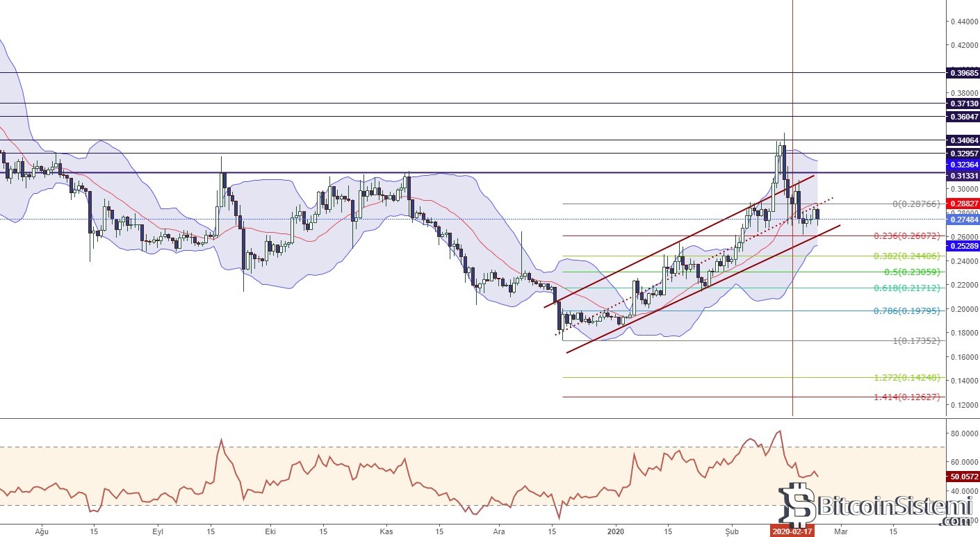Click the Fibonacci 1(0.17352) level label
This screenshot has width=980, height=537.
915,340
